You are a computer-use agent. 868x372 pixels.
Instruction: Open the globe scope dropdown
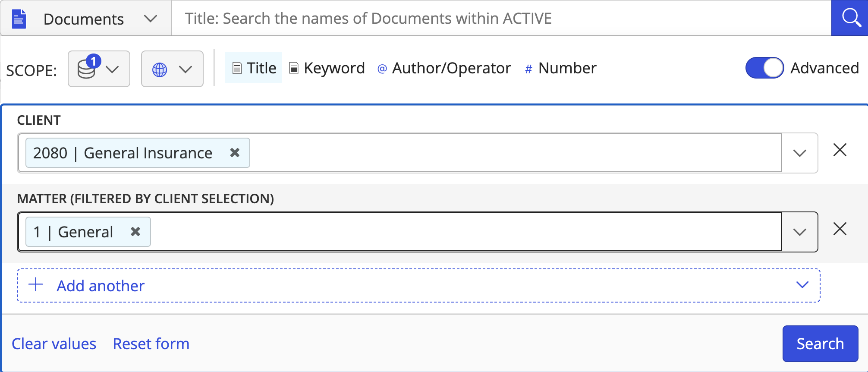(x=172, y=69)
